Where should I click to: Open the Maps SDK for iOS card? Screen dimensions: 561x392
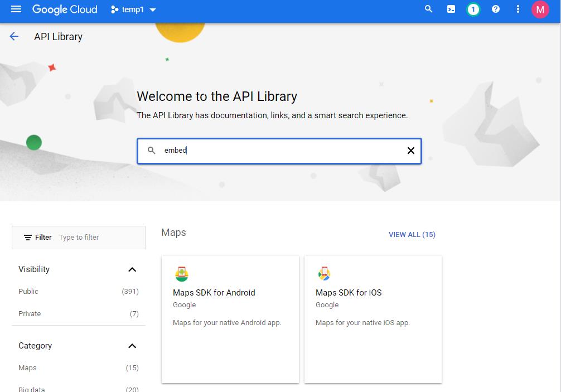click(x=373, y=320)
